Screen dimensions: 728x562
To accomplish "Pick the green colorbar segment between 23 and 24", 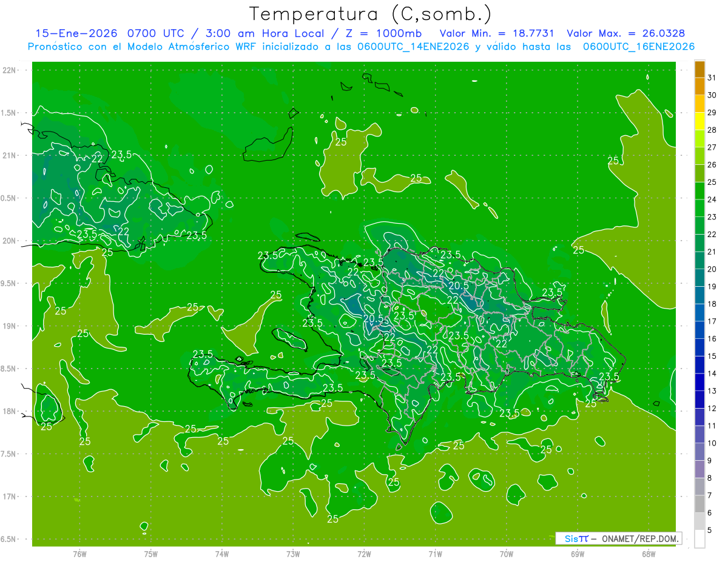I will click(x=699, y=209).
